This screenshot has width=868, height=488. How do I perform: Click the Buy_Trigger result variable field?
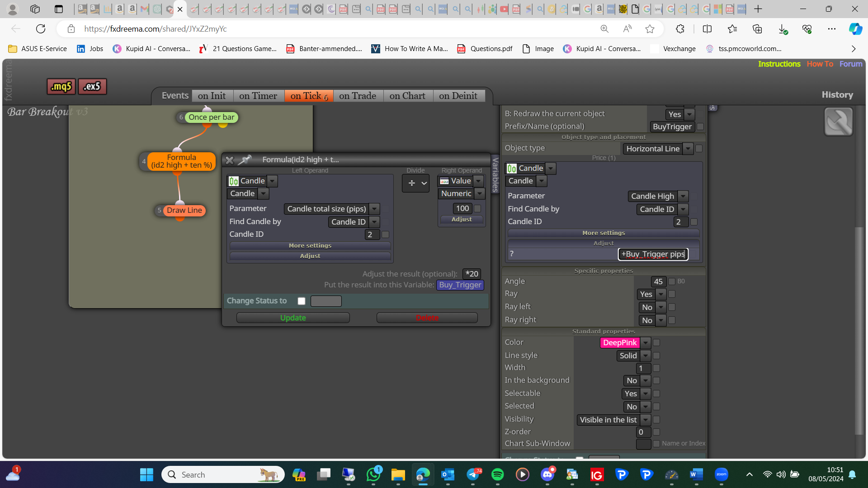click(x=460, y=285)
